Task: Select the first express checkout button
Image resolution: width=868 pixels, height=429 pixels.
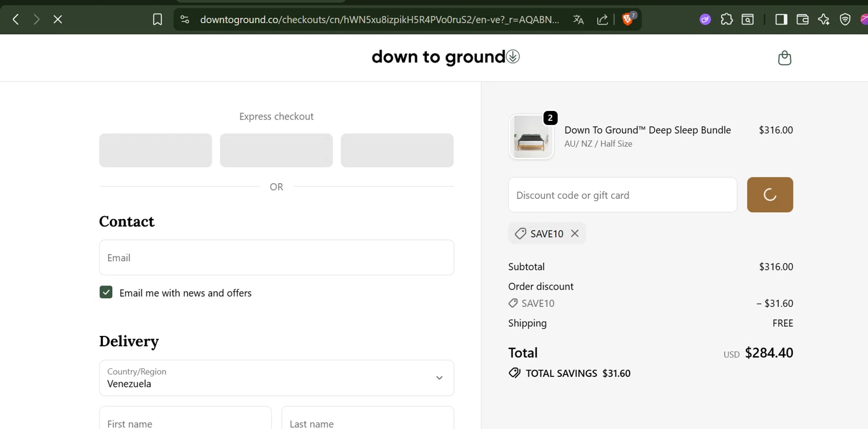Action: [x=156, y=150]
